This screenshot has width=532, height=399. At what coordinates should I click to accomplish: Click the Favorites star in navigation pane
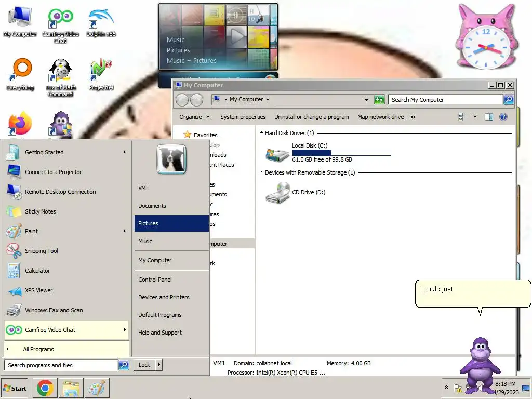[187, 135]
